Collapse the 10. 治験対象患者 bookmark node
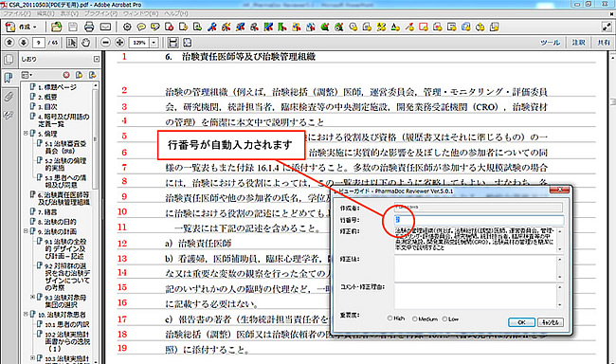 coord(26,314)
